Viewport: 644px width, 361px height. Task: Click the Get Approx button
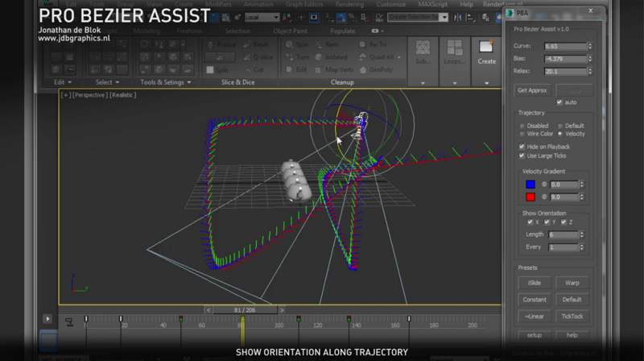532,90
